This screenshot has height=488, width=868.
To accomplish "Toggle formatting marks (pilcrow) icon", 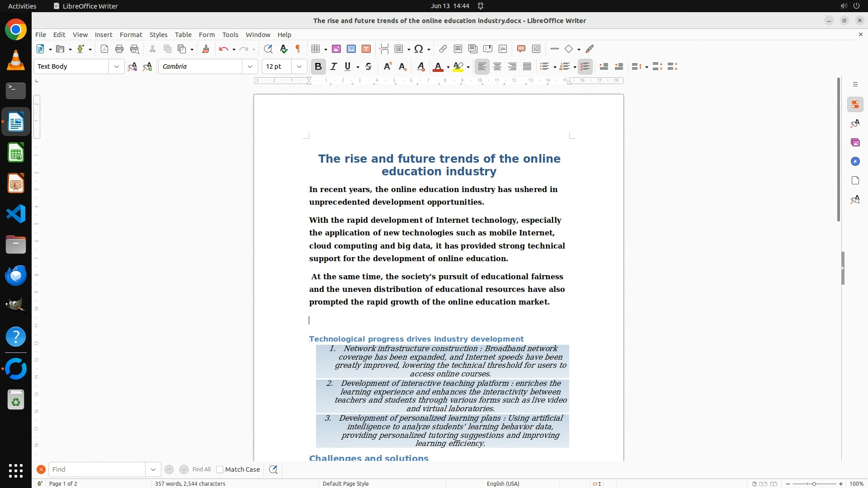I will (x=298, y=49).
